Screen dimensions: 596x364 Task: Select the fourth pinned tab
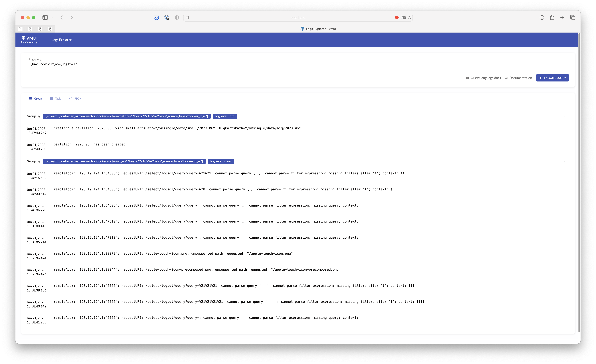click(50, 29)
